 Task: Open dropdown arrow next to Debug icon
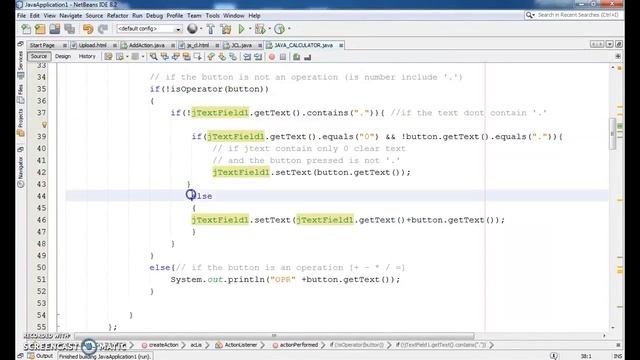click(x=269, y=29)
